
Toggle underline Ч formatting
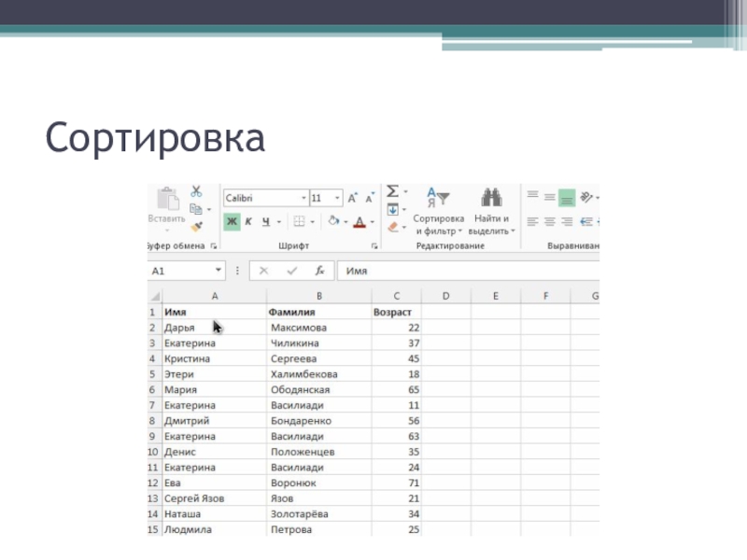pos(266,221)
